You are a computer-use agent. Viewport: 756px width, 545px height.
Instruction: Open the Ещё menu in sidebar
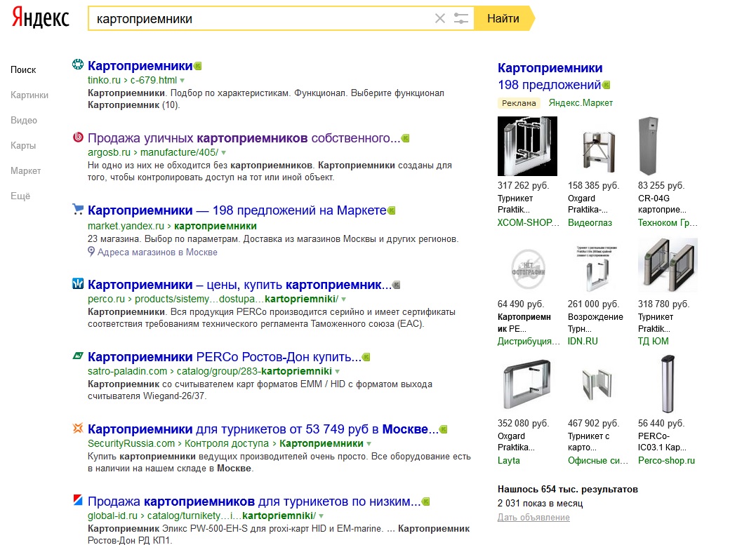tap(20, 196)
